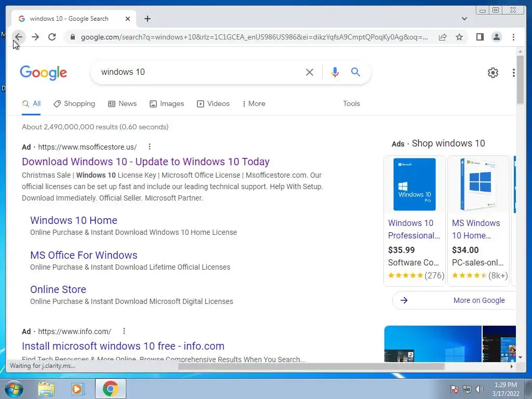Open the Chrome profile avatar
Screen dimensions: 532x399
tap(496, 37)
